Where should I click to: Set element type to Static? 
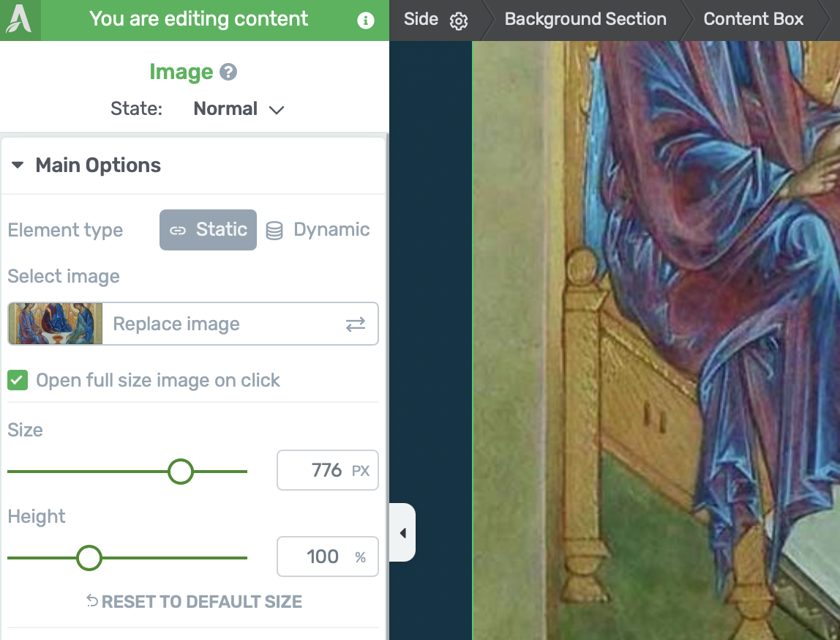coord(208,230)
